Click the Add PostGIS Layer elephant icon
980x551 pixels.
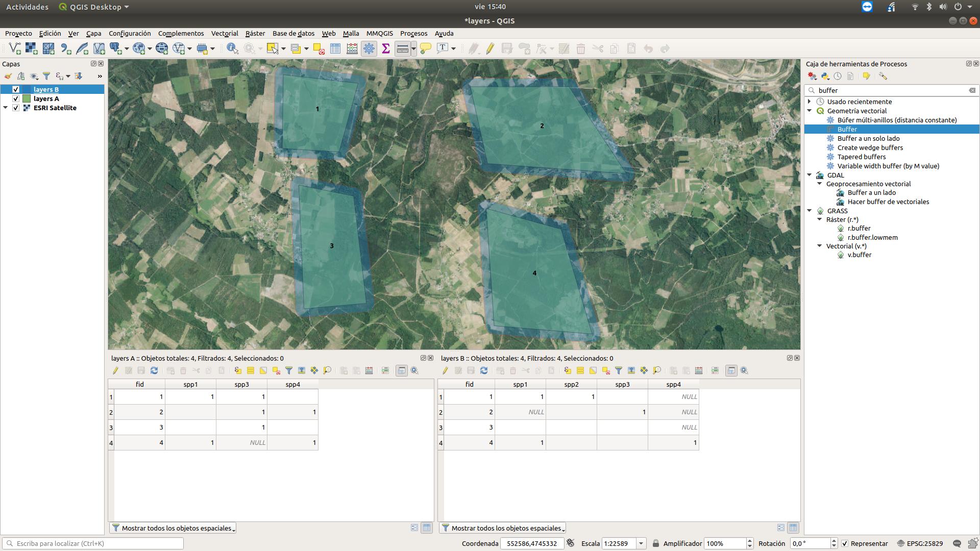pyautogui.click(x=116, y=48)
